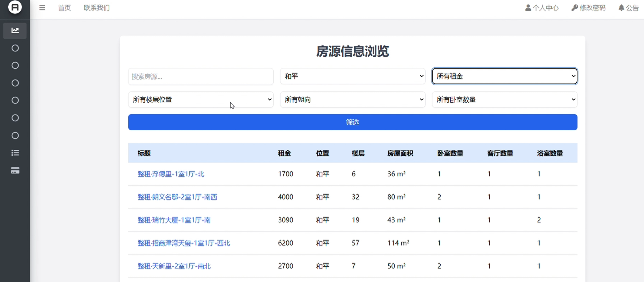The image size is (644, 282).
Task: Open listing 整租·天新里-2室1厅-南北
Action: (x=174, y=266)
